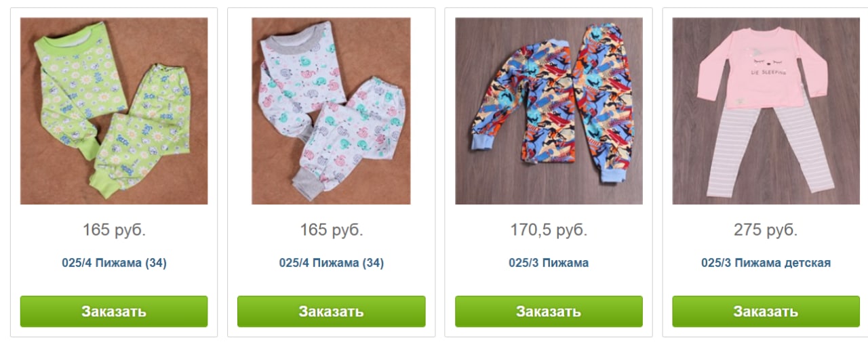Click the 170,5 руб. price label
Image resolution: width=868 pixels, height=342 pixels.
(x=549, y=230)
